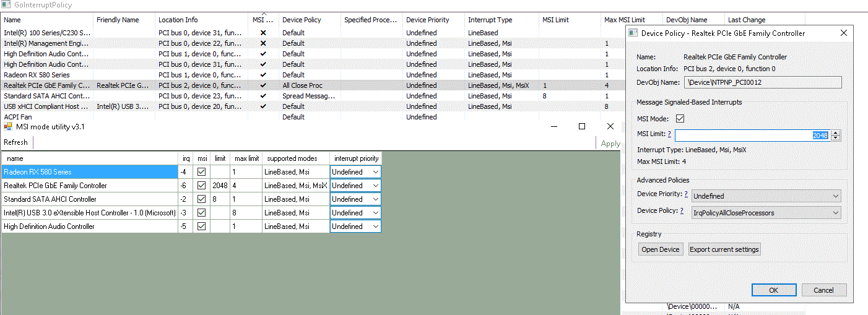This screenshot has width=868, height=315.
Task: Click the GoInterruptPolicy window title icon
Action: click(x=5, y=5)
